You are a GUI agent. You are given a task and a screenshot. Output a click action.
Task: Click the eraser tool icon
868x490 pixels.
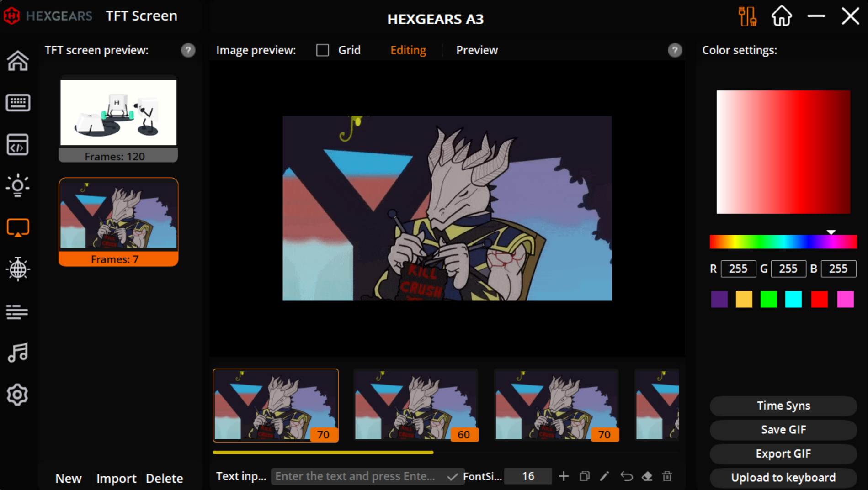647,476
